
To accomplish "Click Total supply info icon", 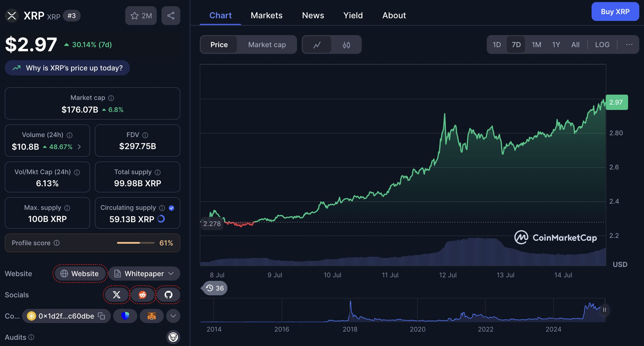I will pyautogui.click(x=158, y=172).
